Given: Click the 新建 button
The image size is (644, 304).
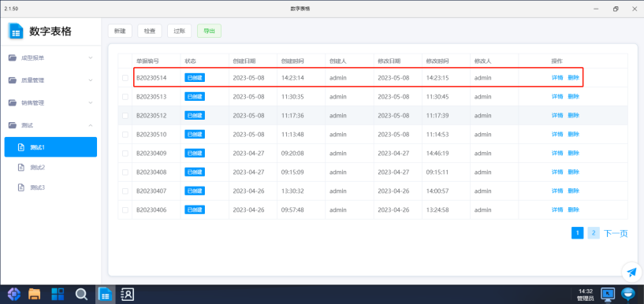Looking at the screenshot, I should [120, 31].
